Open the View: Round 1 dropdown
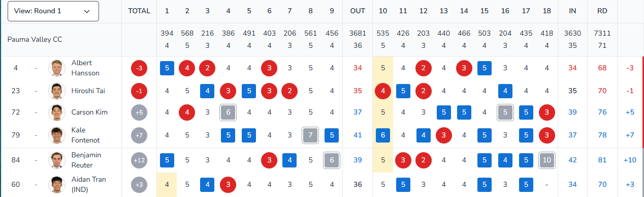 click(x=53, y=11)
